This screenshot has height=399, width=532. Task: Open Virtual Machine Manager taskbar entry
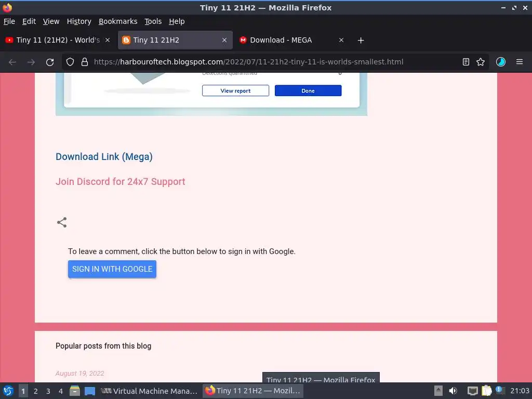149,391
